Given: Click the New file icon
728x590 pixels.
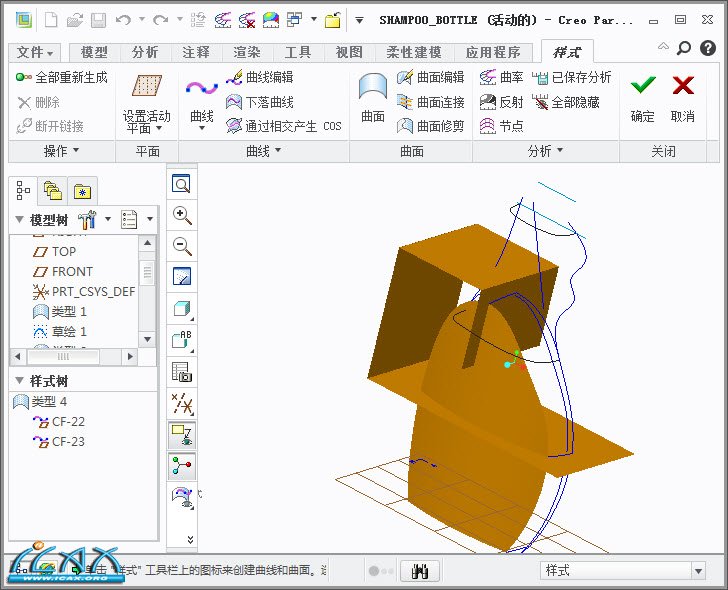Looking at the screenshot, I should (51, 20).
